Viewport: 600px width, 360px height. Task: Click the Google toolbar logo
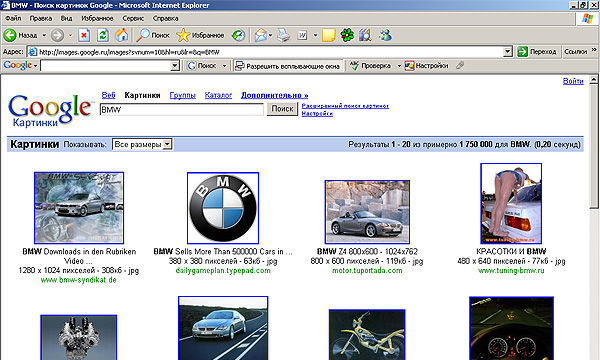[x=18, y=65]
